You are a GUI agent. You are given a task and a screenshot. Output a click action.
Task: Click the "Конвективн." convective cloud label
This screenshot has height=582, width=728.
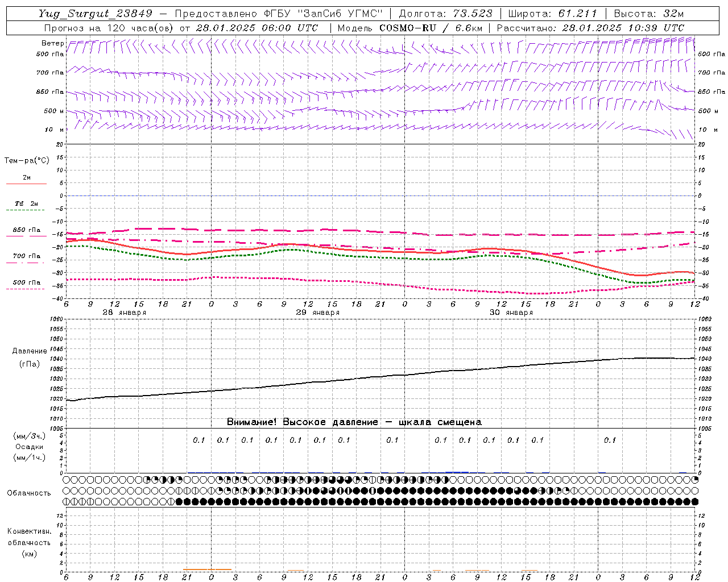(x=29, y=531)
